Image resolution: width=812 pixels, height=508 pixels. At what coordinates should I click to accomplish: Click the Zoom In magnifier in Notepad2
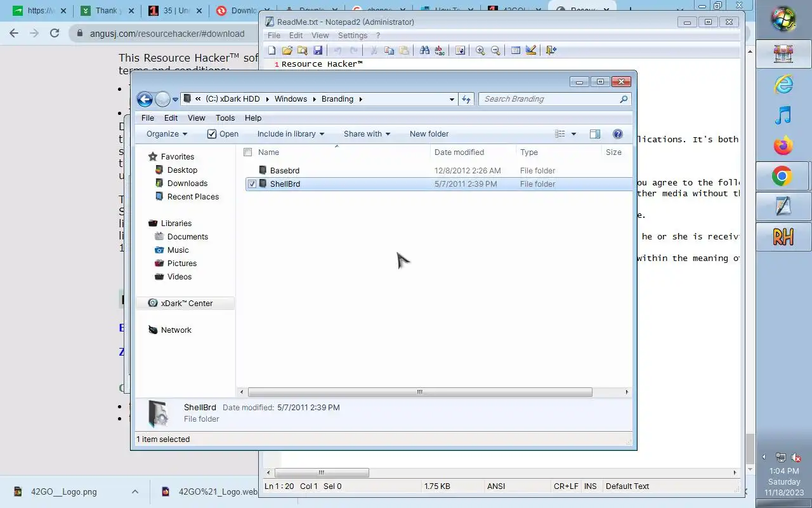480,50
